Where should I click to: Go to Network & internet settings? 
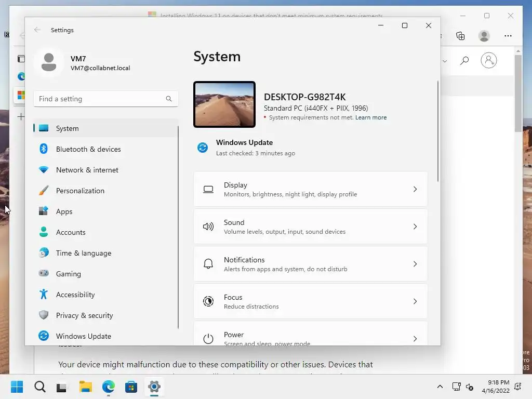tap(105, 170)
